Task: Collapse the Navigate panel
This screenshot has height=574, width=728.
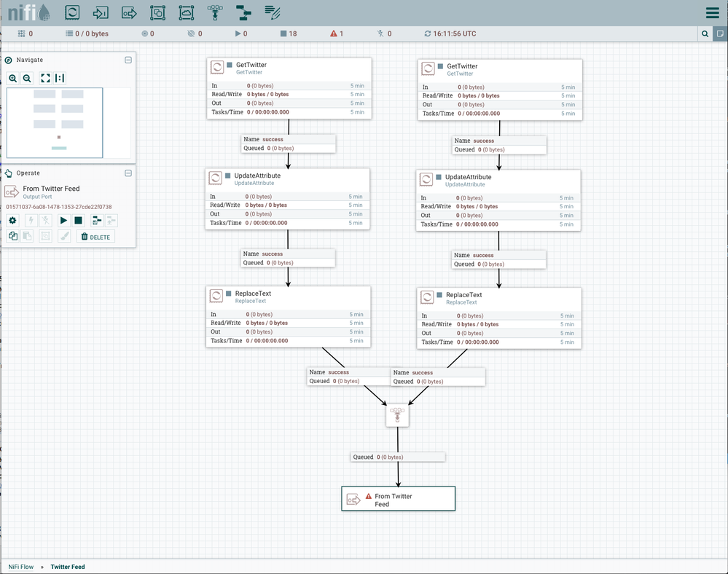Action: [128, 60]
